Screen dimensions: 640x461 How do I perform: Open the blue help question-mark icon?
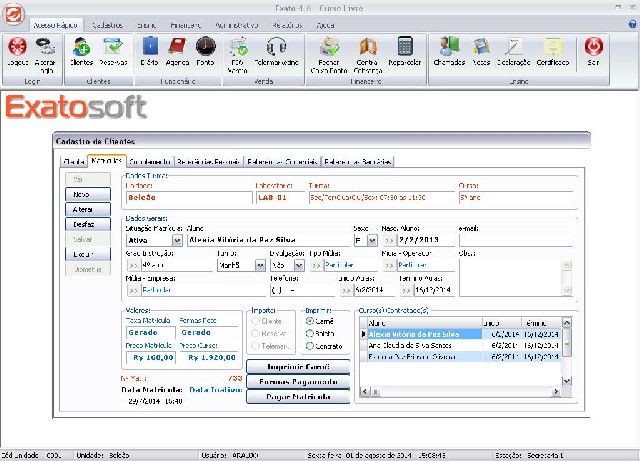[x=633, y=24]
